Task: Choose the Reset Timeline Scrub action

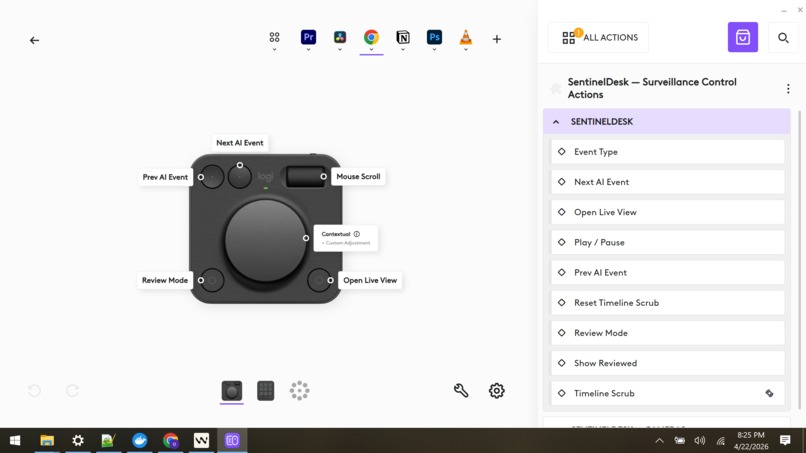Action: tap(667, 303)
